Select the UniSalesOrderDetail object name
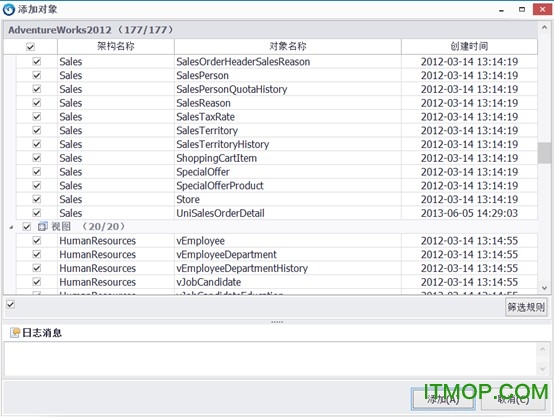Screen dimensions: 554x417 tap(220, 213)
